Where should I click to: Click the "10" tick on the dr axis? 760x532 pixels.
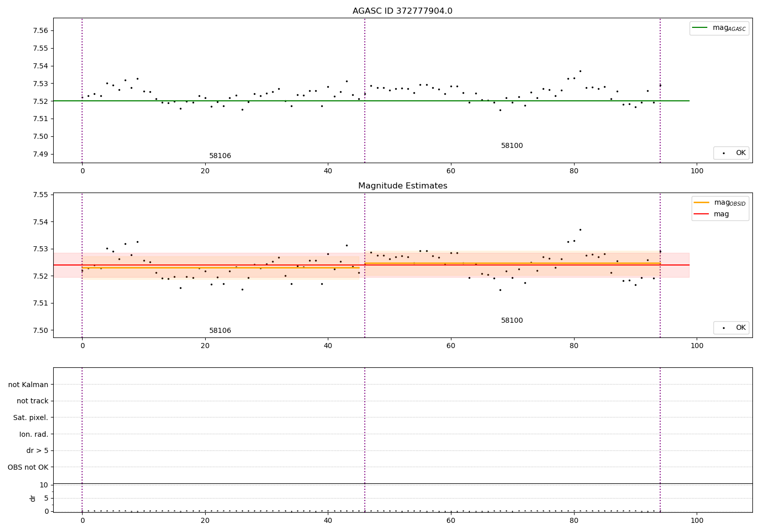tap(44, 485)
